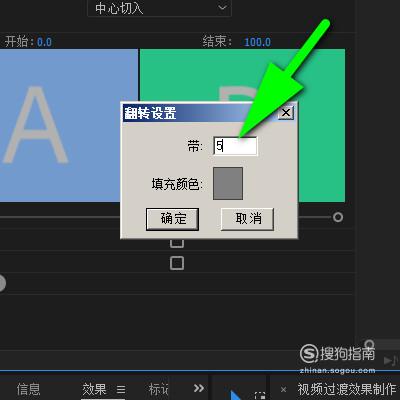The width and height of the screenshot is (400, 400).
Task: Click the play-audio icon at bottom right
Action: tap(391, 360)
